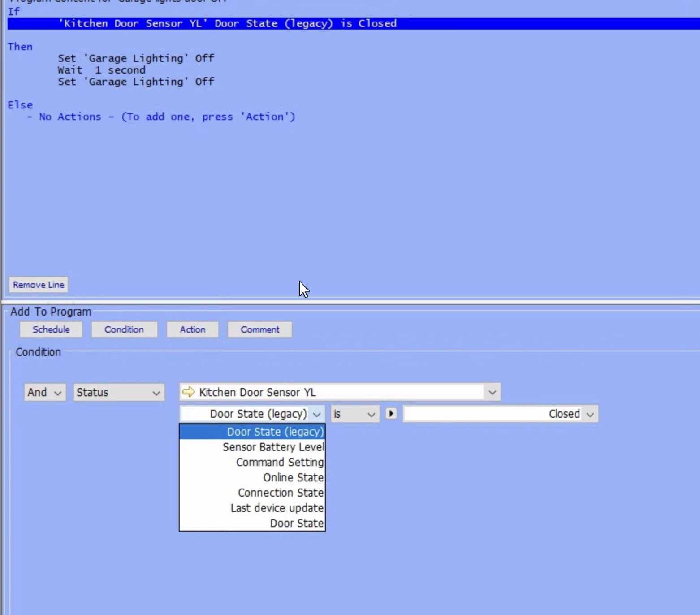Image resolution: width=700 pixels, height=615 pixels.
Task: Open the And operator dropdown
Action: click(x=45, y=392)
